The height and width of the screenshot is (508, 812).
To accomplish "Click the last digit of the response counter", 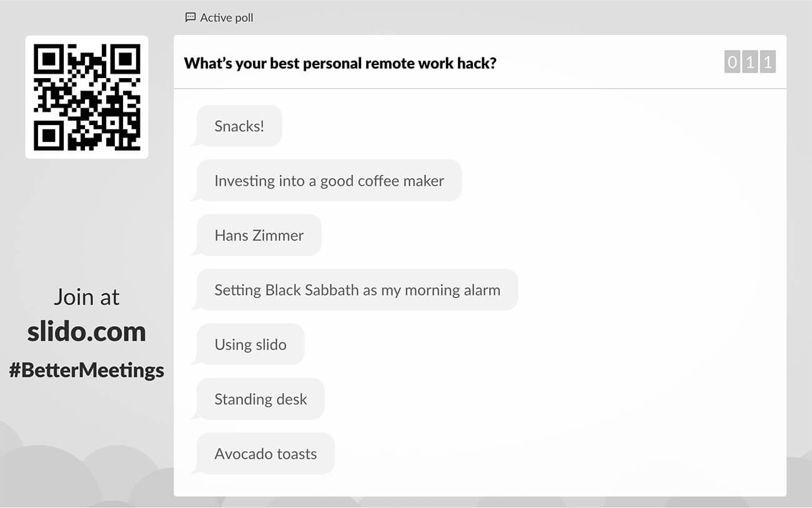I will (768, 62).
